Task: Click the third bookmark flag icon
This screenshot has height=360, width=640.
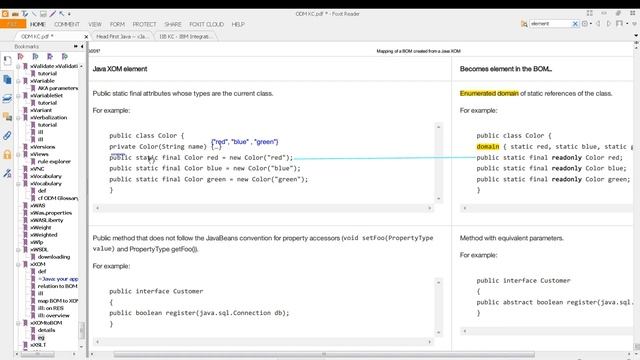Action: tap(50, 57)
